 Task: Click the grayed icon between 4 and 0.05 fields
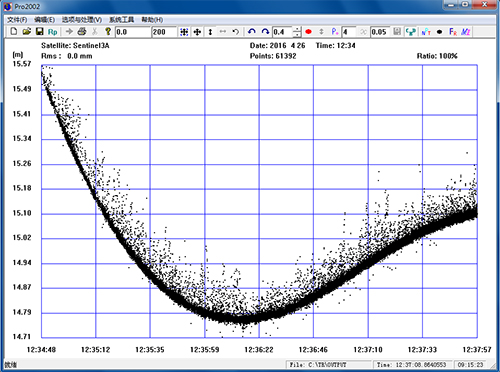pos(363,32)
